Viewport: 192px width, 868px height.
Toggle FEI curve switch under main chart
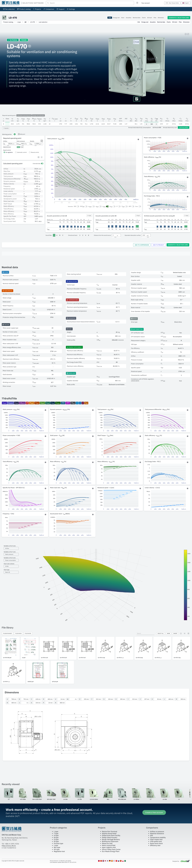pyautogui.click(x=78, y=206)
